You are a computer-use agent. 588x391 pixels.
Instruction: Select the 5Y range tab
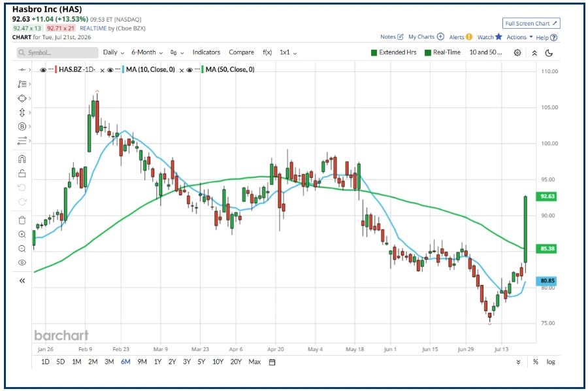(201, 362)
